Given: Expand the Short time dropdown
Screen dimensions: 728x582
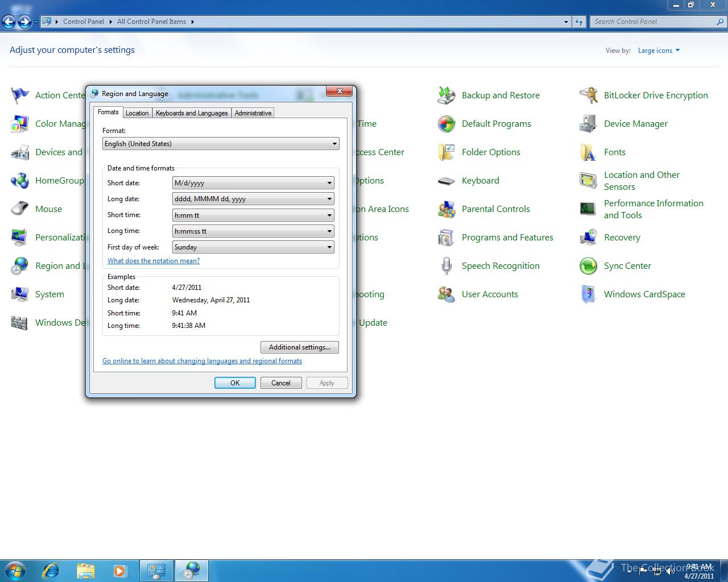Looking at the screenshot, I should click(x=329, y=215).
